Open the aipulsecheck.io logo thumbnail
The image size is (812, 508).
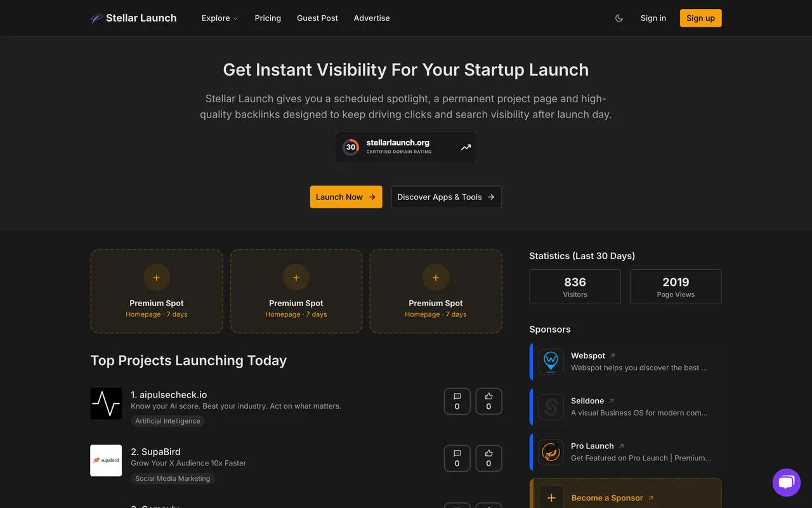tap(106, 404)
